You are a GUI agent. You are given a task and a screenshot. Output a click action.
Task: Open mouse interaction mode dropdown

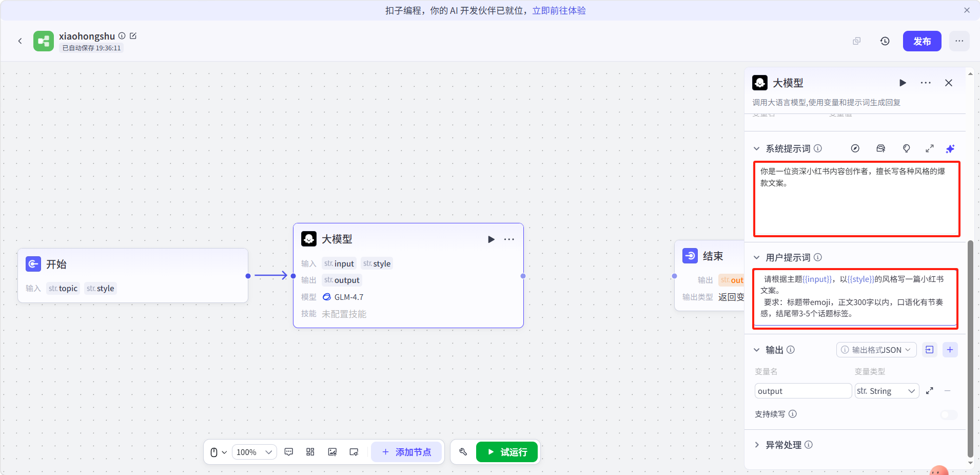click(219, 452)
